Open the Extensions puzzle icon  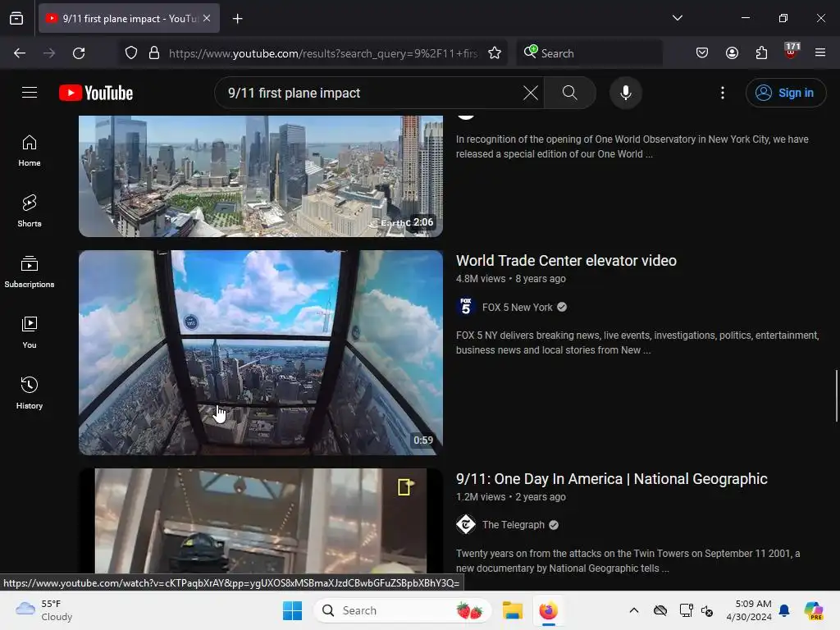coord(761,53)
